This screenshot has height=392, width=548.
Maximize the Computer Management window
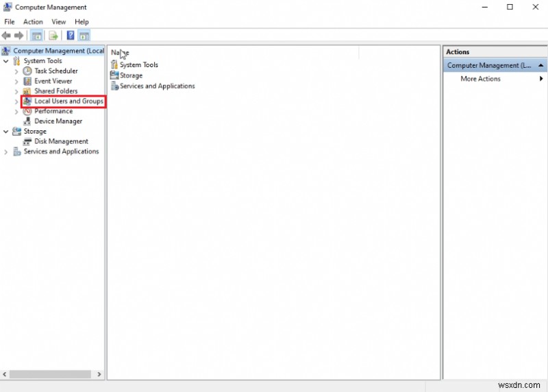click(510, 7)
